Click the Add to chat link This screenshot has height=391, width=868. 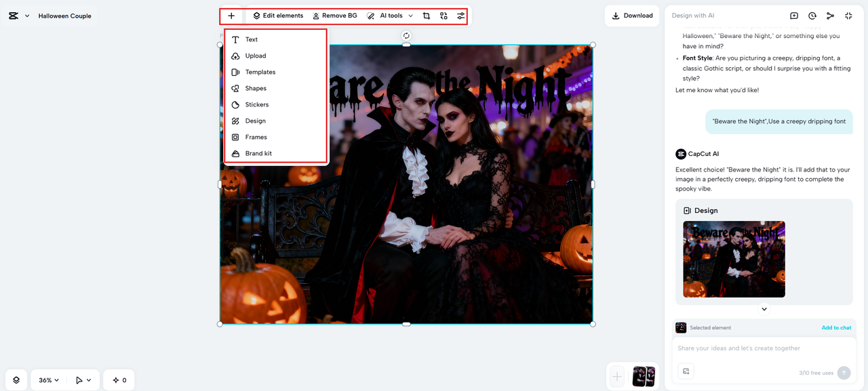point(836,328)
